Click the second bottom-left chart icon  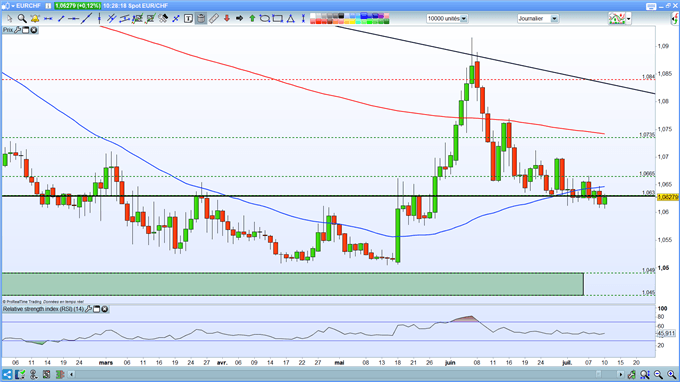pyautogui.click(x=20, y=374)
